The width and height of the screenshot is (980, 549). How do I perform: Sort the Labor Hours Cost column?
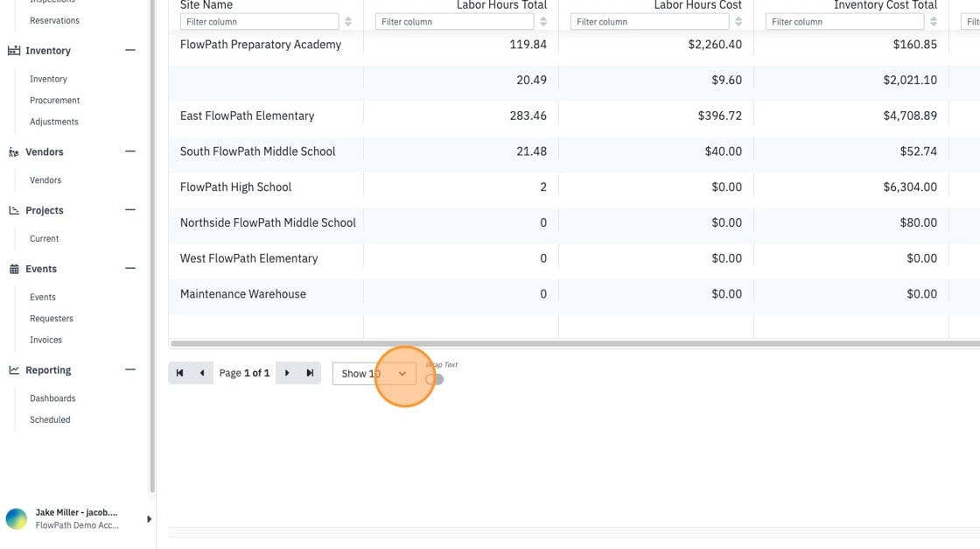click(x=738, y=22)
